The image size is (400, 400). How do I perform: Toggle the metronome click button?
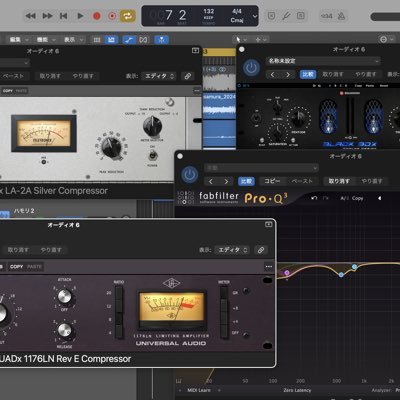342,16
